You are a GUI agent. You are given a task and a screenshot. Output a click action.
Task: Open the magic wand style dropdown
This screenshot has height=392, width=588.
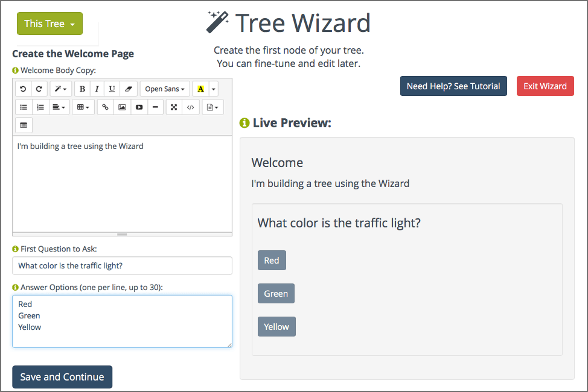click(60, 89)
